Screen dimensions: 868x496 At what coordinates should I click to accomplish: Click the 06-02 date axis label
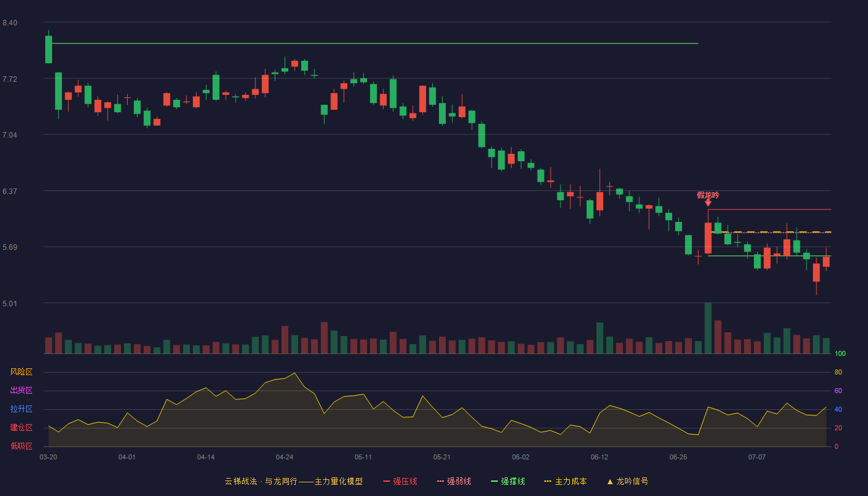[521, 457]
